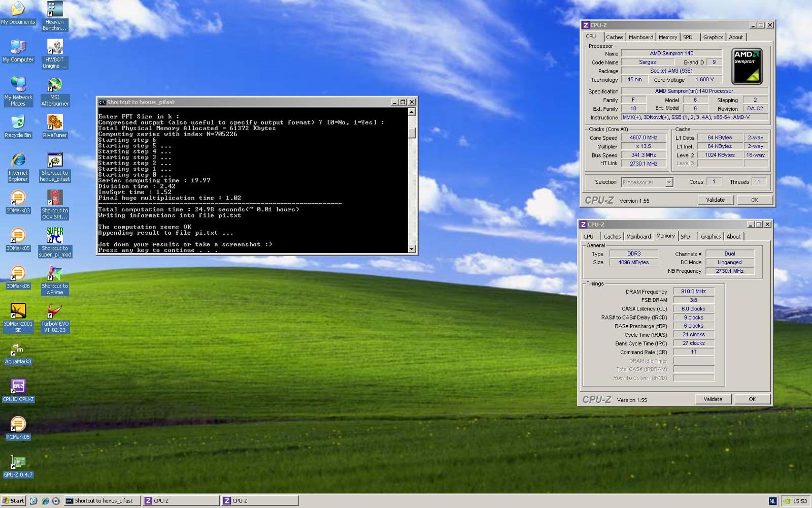The width and height of the screenshot is (812, 508).
Task: Click the NB Frequency 2730.1 MHz value
Action: coord(729,271)
